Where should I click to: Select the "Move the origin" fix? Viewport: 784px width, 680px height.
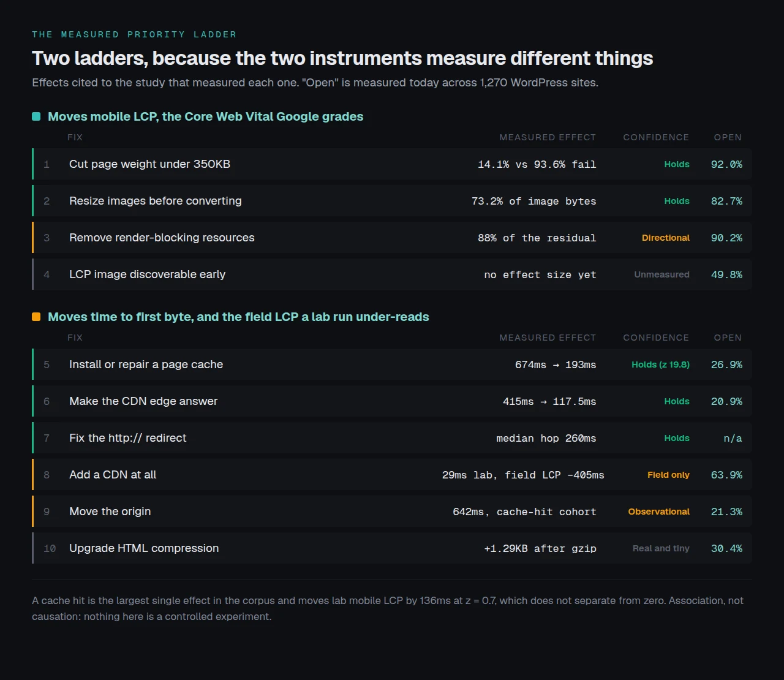tap(110, 512)
